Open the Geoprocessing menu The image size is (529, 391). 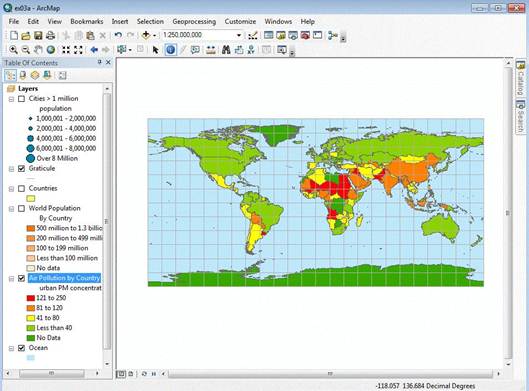(x=194, y=21)
